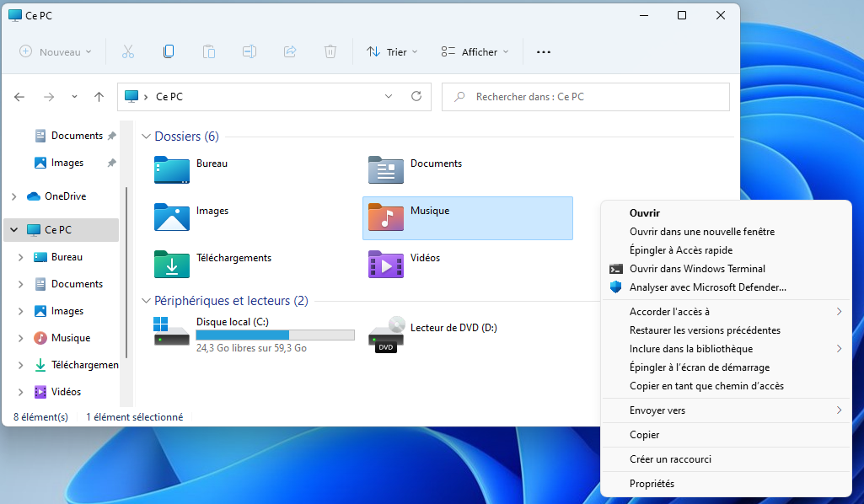Select Propriétés in the context menu
This screenshot has width=864, height=504.
click(652, 484)
